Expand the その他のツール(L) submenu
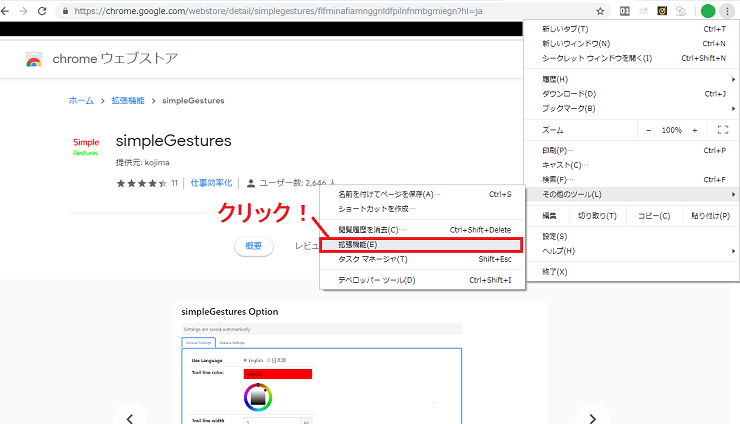 pyautogui.click(x=631, y=195)
